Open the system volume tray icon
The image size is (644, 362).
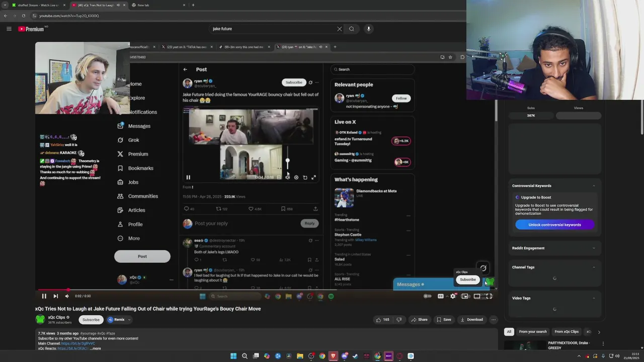pos(617,356)
